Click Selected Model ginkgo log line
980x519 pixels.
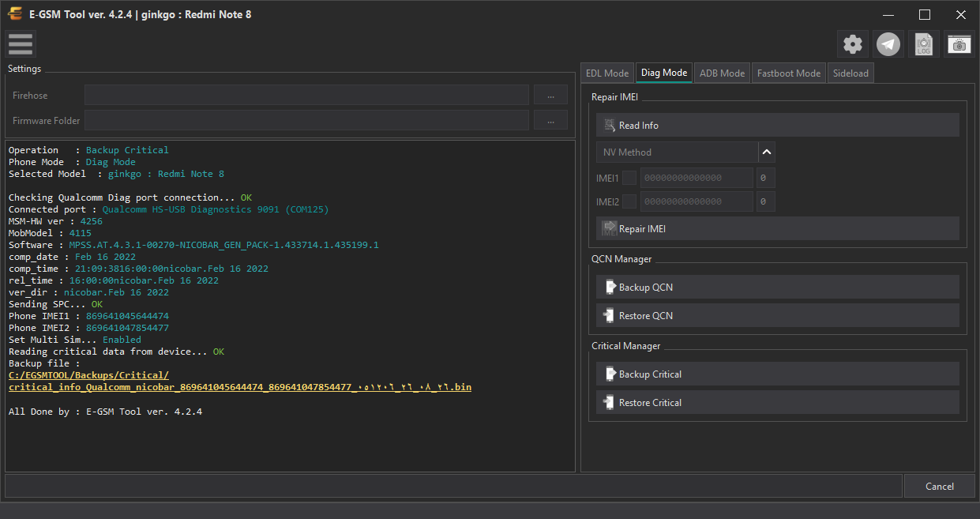click(x=116, y=174)
